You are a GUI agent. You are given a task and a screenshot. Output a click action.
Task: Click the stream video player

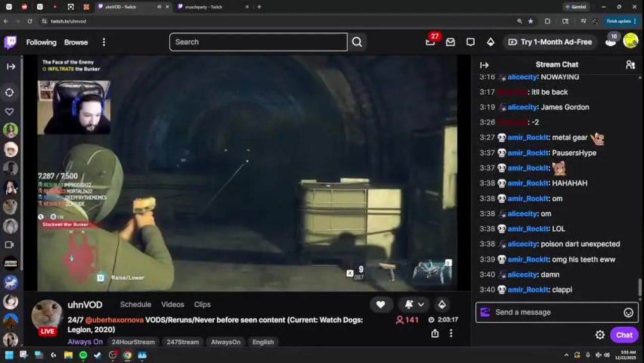[x=247, y=173]
